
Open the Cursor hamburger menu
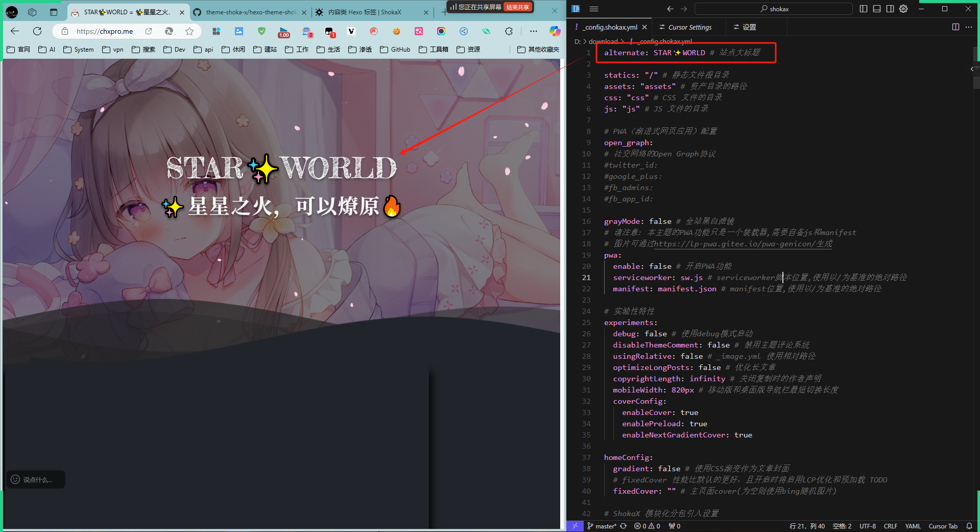pyautogui.click(x=594, y=9)
